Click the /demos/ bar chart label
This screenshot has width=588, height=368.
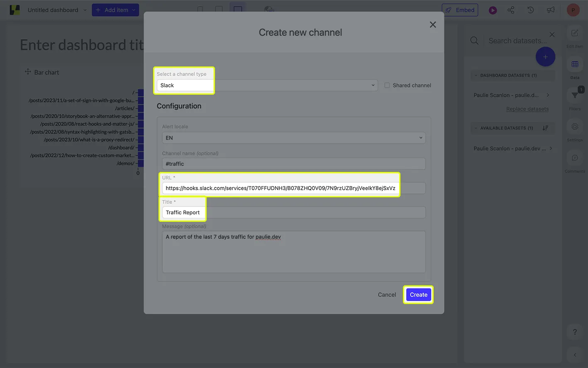[125, 163]
